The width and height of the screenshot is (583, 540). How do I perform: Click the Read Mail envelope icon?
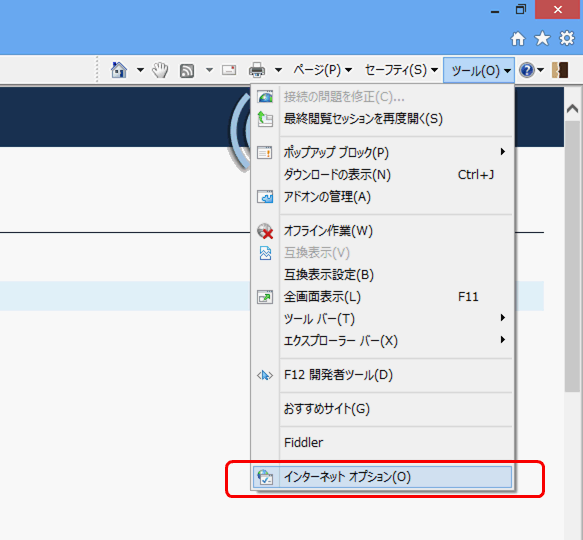point(229,70)
